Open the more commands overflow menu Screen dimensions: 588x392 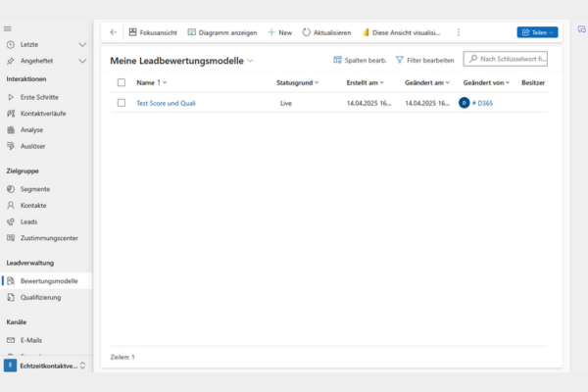coord(459,32)
